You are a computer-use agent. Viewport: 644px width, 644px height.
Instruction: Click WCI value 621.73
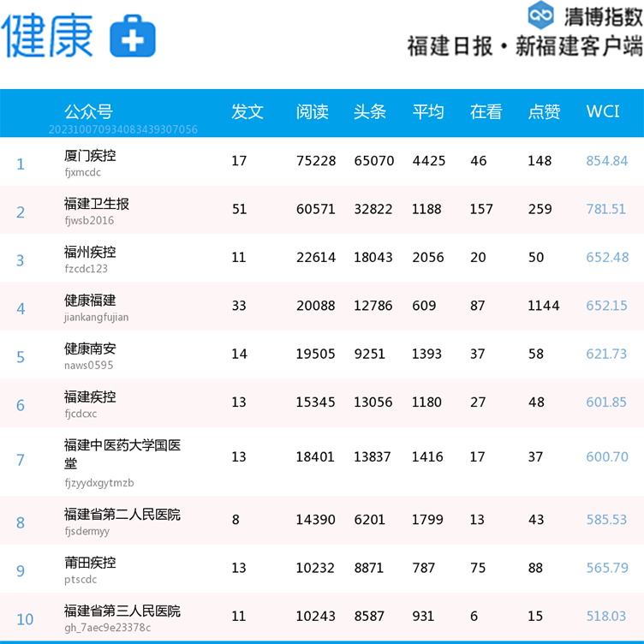click(x=606, y=354)
